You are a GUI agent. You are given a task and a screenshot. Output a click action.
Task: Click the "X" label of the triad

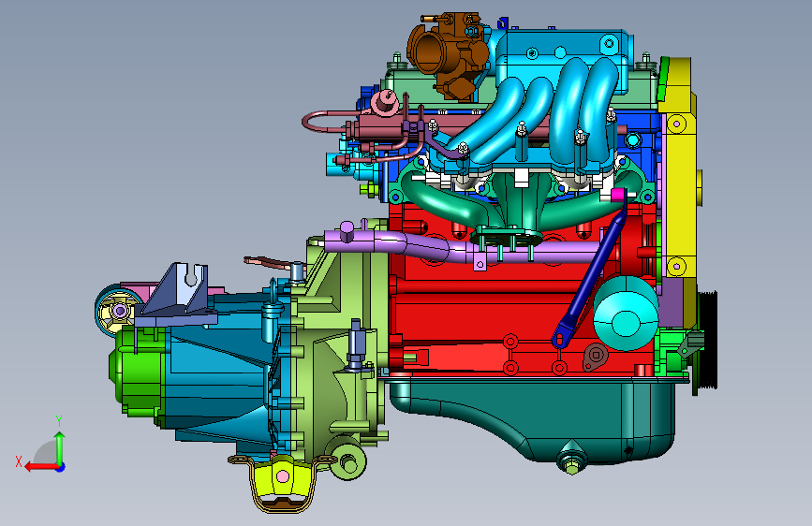pos(19,461)
